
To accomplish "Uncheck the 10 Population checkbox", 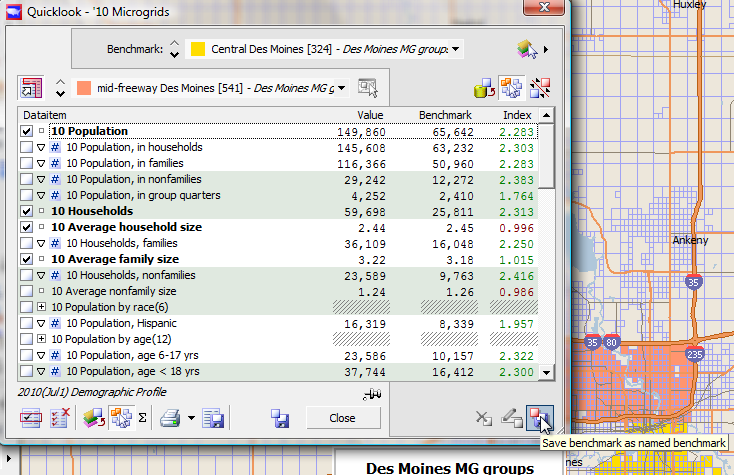I will tap(27, 131).
